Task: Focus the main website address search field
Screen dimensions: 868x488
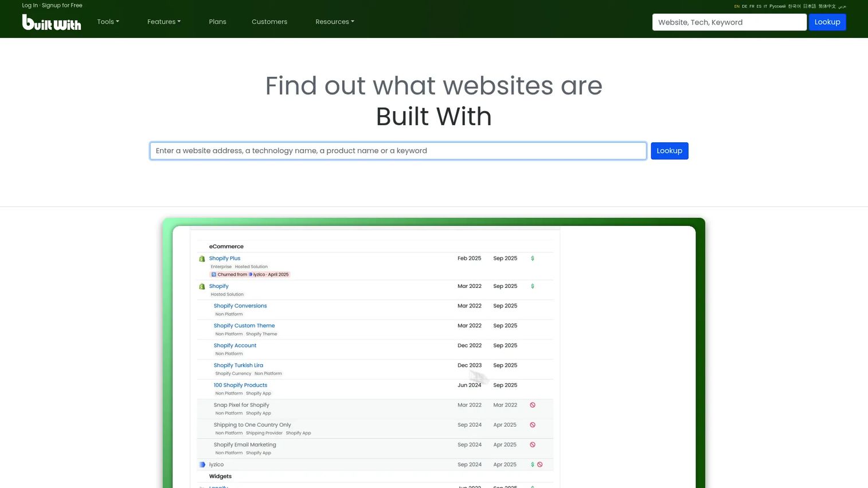Action: (x=398, y=151)
